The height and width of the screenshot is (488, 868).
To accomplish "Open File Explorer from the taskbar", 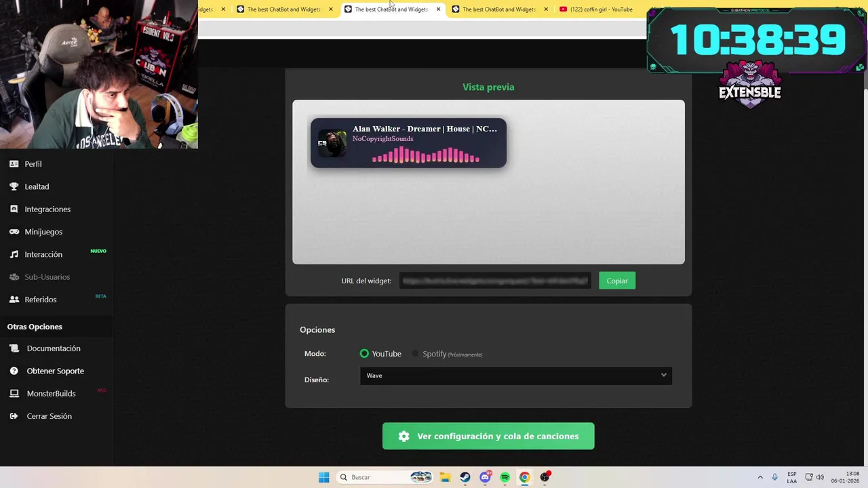I will click(x=445, y=477).
